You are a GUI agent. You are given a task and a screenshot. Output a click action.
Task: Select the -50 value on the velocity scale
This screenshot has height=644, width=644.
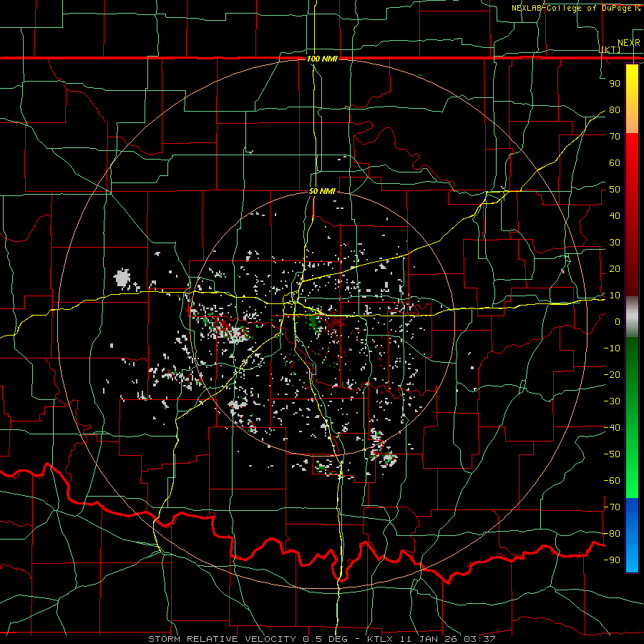coord(612,454)
